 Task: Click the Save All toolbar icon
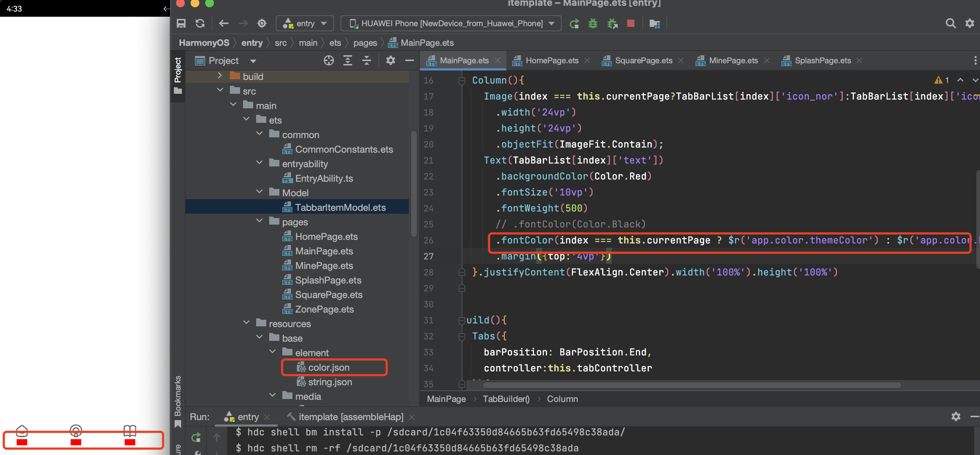coord(181,24)
